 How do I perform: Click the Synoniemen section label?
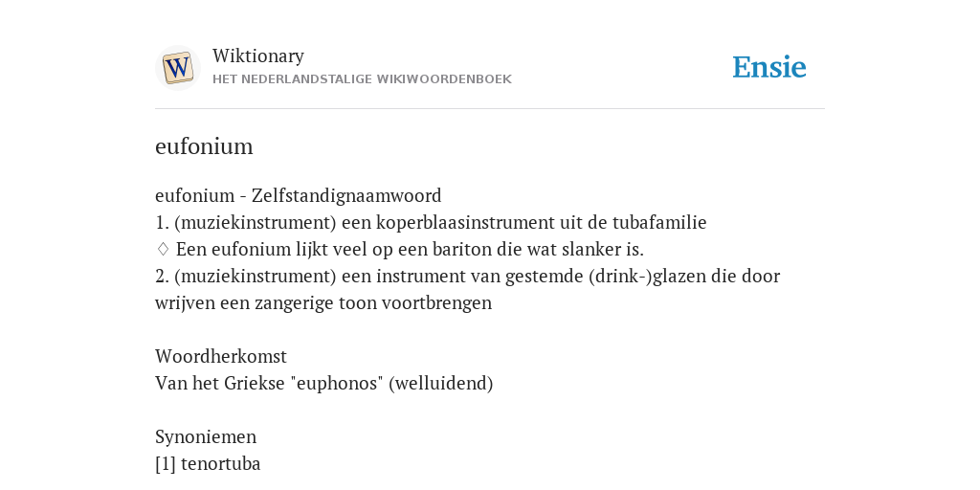point(206,436)
